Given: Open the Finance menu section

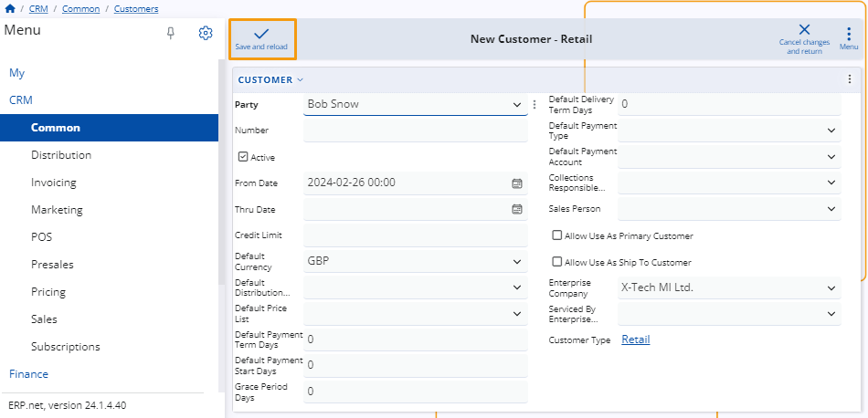Looking at the screenshot, I should [x=29, y=374].
